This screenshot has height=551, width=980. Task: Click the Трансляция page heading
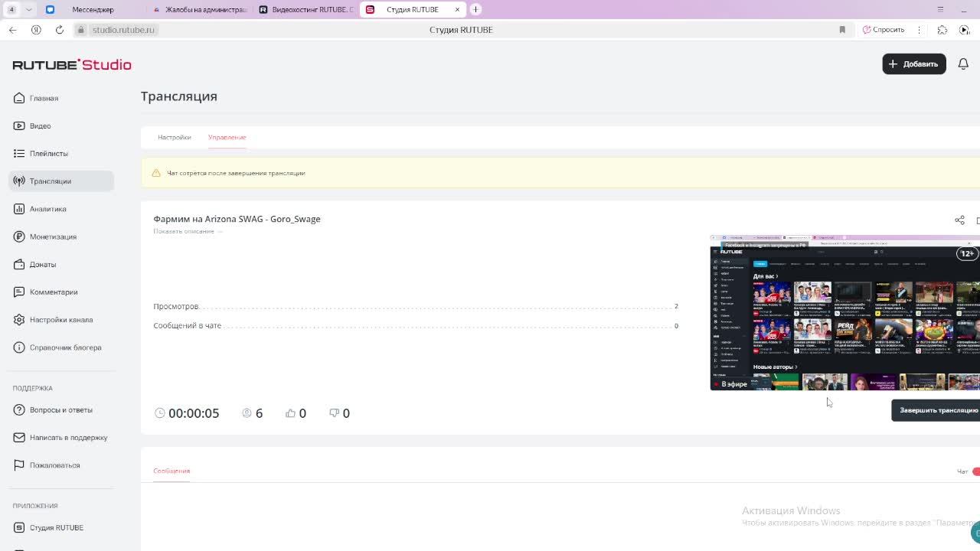179,96
